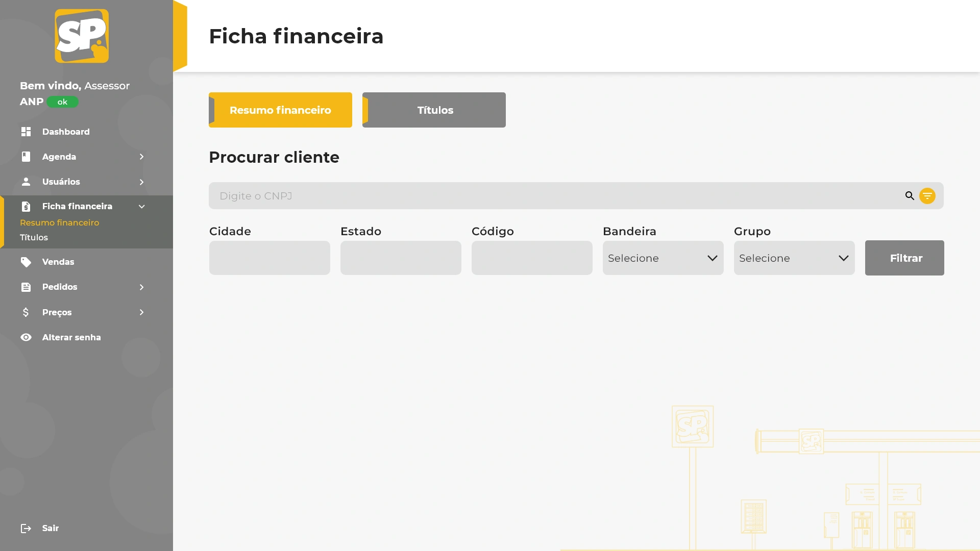Click the Agenda book icon
This screenshot has width=980, height=551.
coord(26,157)
